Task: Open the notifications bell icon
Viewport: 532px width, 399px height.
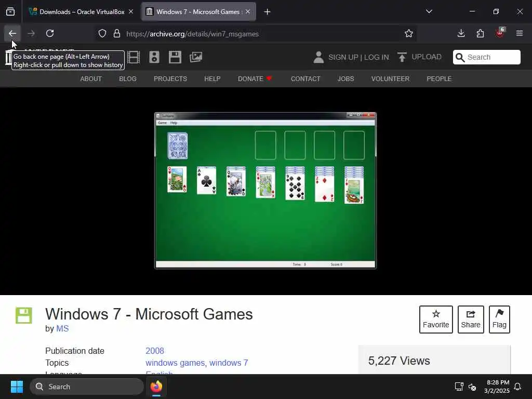Action: pyautogui.click(x=517, y=387)
